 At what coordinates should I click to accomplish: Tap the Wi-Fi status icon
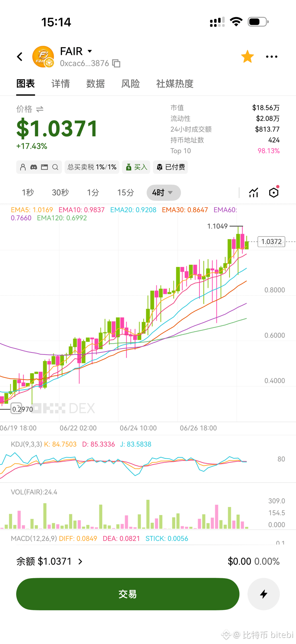tap(236, 22)
